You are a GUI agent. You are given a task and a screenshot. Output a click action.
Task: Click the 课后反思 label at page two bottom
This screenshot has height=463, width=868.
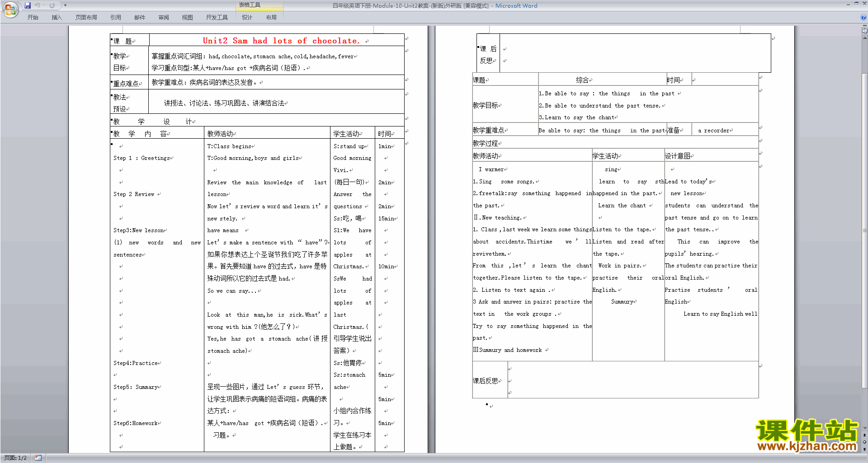[486, 381]
